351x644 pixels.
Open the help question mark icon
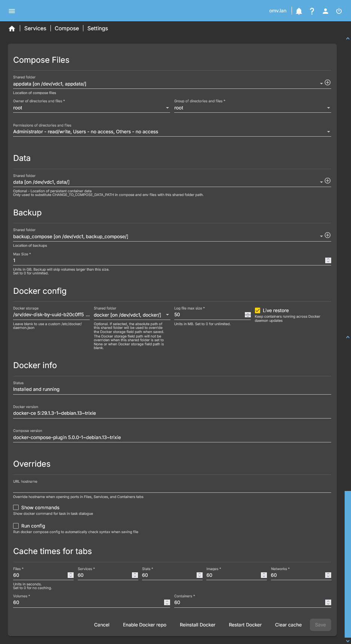(312, 11)
